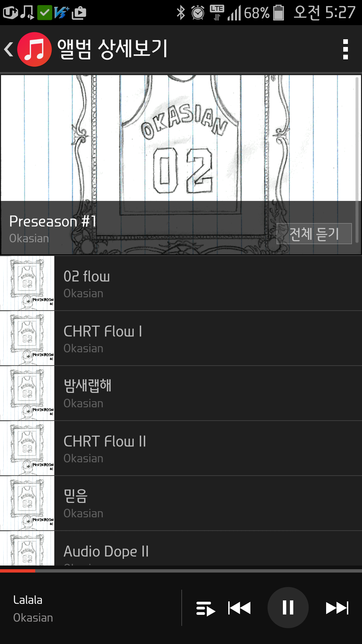Play the track Audio Dope II

[208, 551]
